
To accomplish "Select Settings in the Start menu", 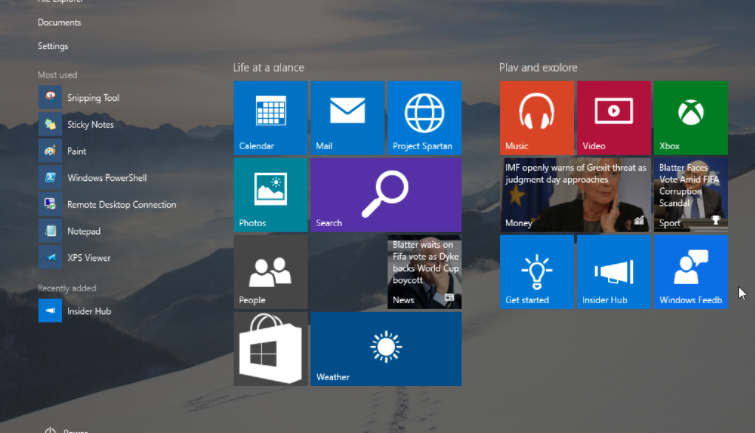I will pos(53,46).
